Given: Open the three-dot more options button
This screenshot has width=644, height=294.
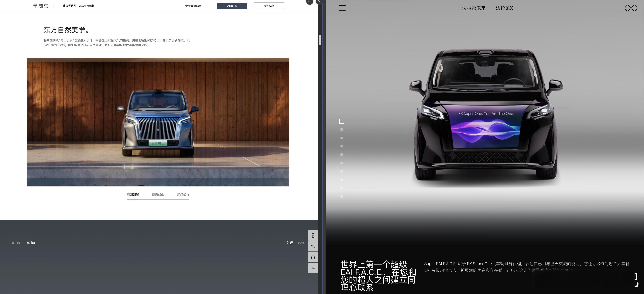Looking at the screenshot, I should click(x=310, y=1).
